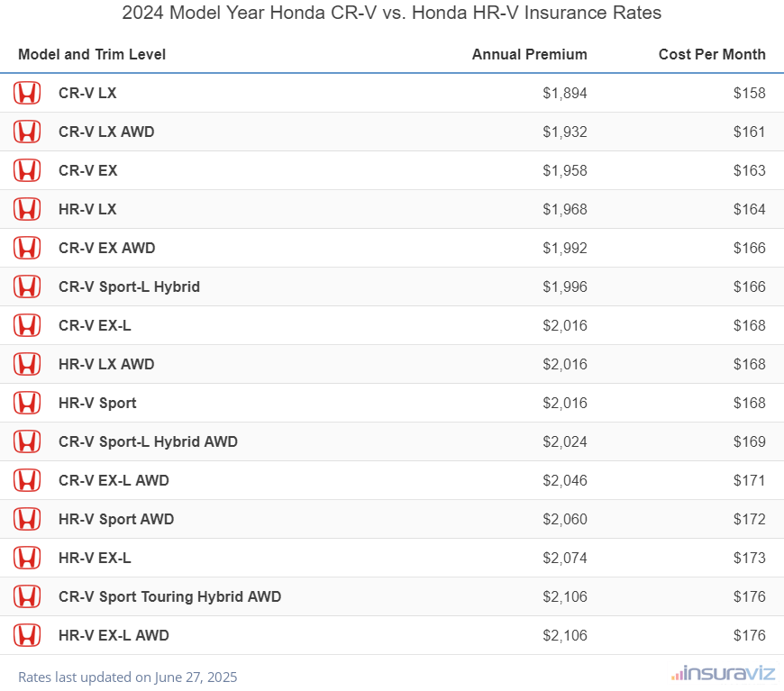Click the Honda logo beside CR-V EX-L AWD
This screenshot has width=784, height=691.
[27, 480]
